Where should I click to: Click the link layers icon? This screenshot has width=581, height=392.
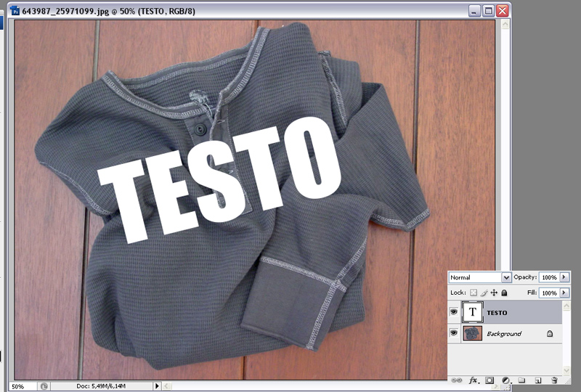point(457,380)
